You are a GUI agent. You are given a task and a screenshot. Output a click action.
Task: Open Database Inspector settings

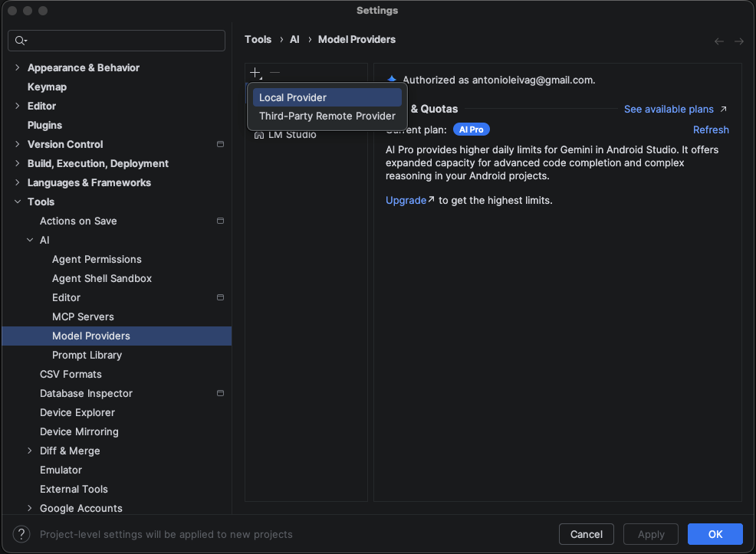coord(86,393)
